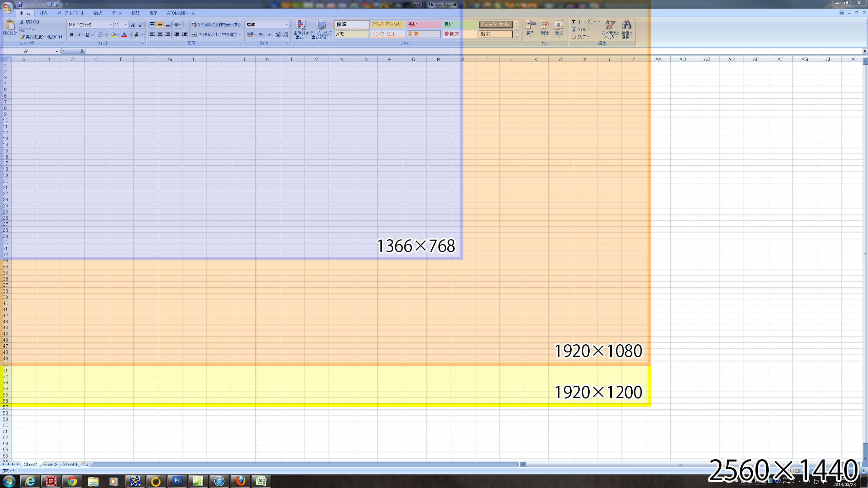The image size is (868, 488).
Task: Open the Sort and Filter AZ icon
Action: 610,25
